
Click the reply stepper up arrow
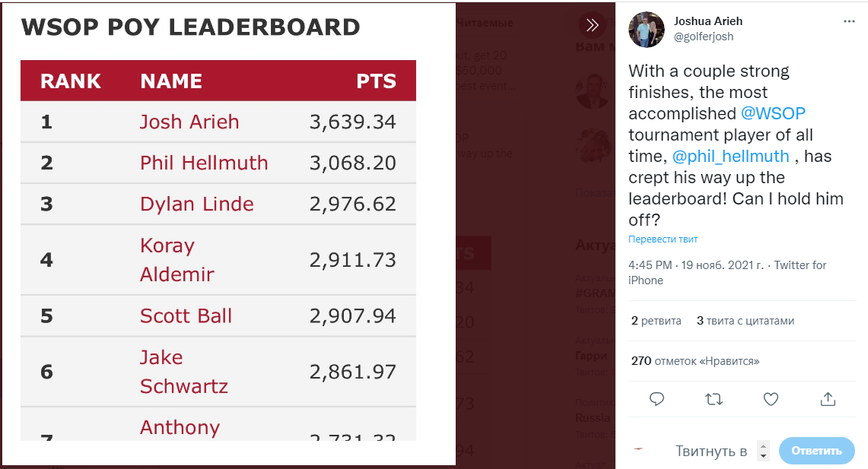763,445
